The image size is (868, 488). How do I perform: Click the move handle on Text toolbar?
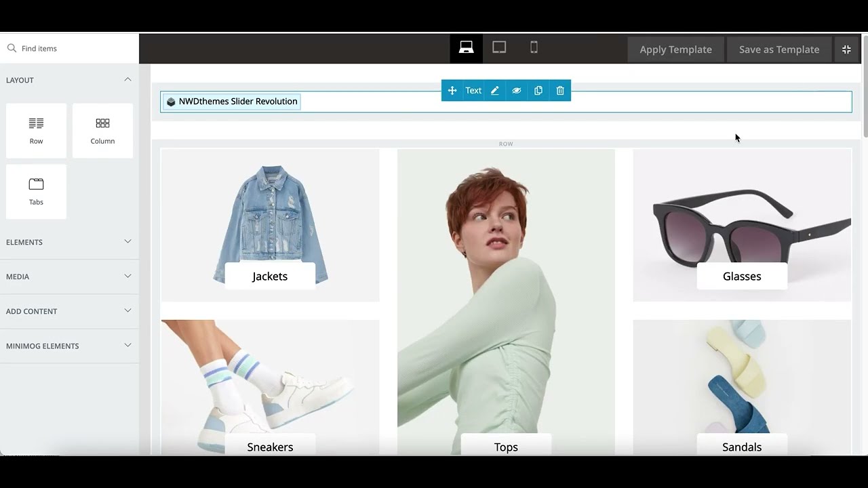point(452,90)
